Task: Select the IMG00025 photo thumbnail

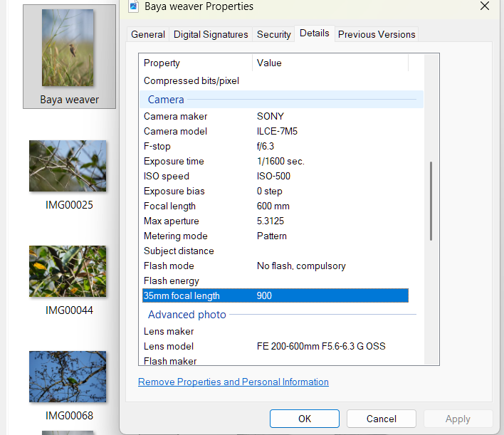Action: coord(68,166)
